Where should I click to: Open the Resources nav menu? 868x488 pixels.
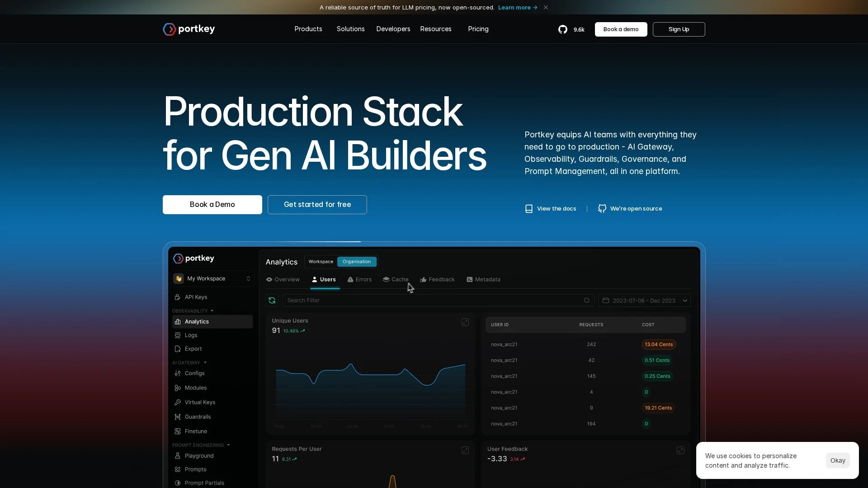point(436,29)
